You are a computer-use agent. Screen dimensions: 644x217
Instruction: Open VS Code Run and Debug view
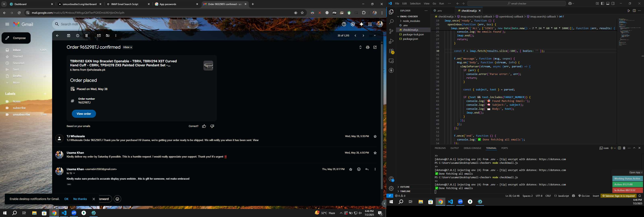[391, 41]
